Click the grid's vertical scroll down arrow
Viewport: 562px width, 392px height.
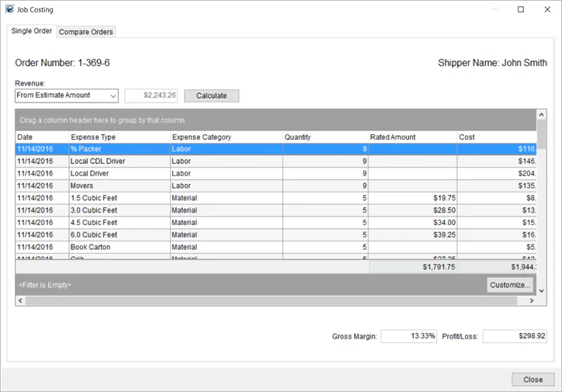pyautogui.click(x=542, y=291)
